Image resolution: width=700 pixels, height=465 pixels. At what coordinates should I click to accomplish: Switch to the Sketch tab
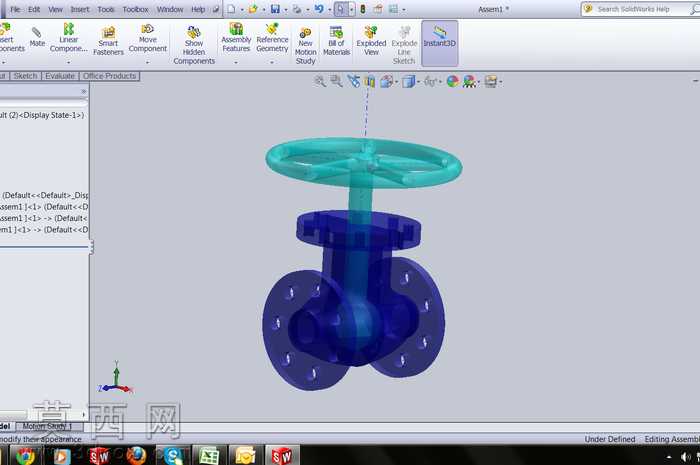click(x=25, y=76)
